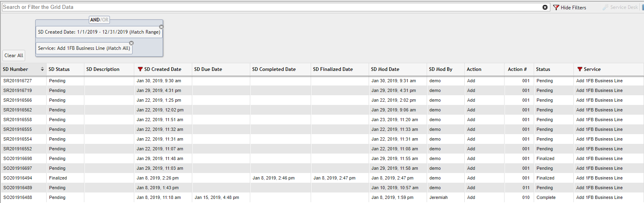The height and width of the screenshot is (203, 644).
Task: Click funnel icon on SD Created Date column
Action: [140, 69]
